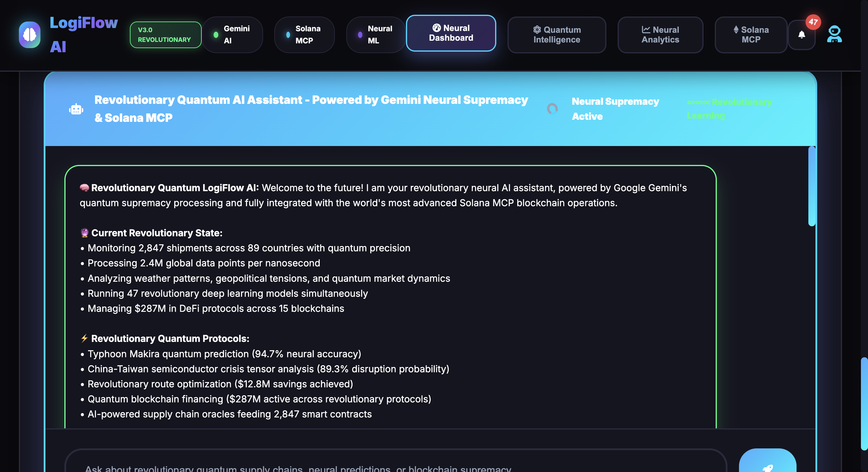Click the robot icon in assistant header
The width and height of the screenshot is (868, 472).
click(76, 109)
